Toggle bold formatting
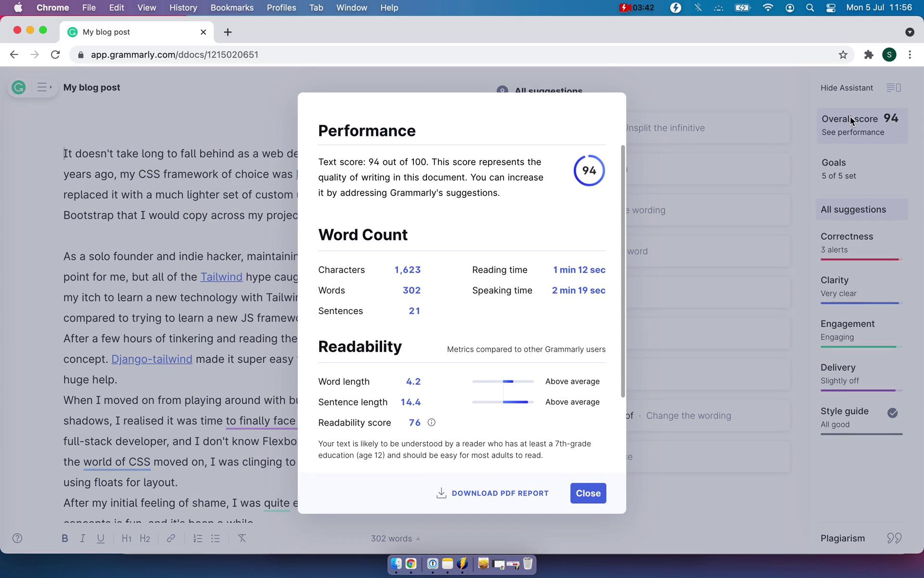The height and width of the screenshot is (578, 924). [x=64, y=539]
